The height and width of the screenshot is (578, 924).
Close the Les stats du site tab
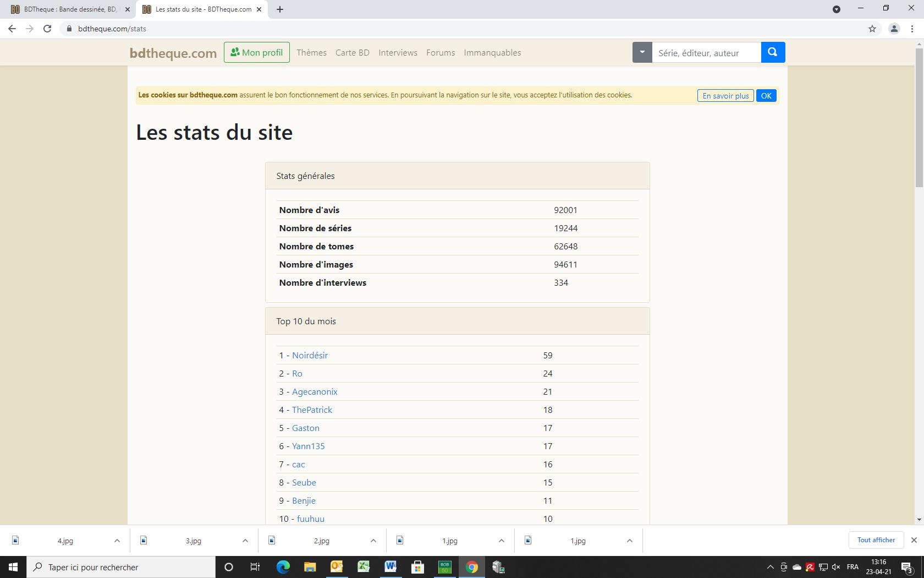[259, 9]
